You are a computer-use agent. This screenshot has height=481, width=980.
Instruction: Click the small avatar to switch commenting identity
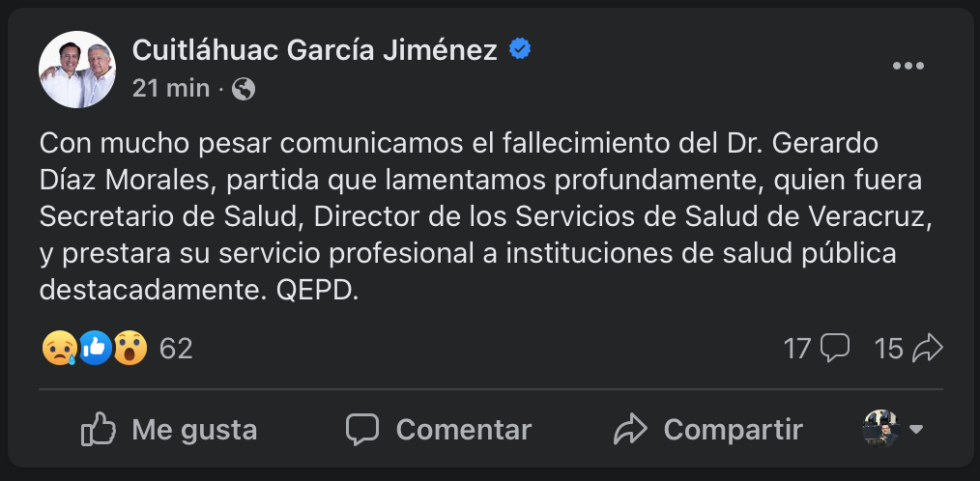pos(880,429)
